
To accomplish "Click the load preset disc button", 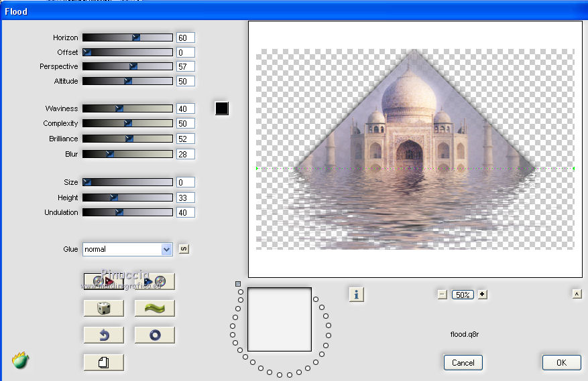I will (x=103, y=281).
